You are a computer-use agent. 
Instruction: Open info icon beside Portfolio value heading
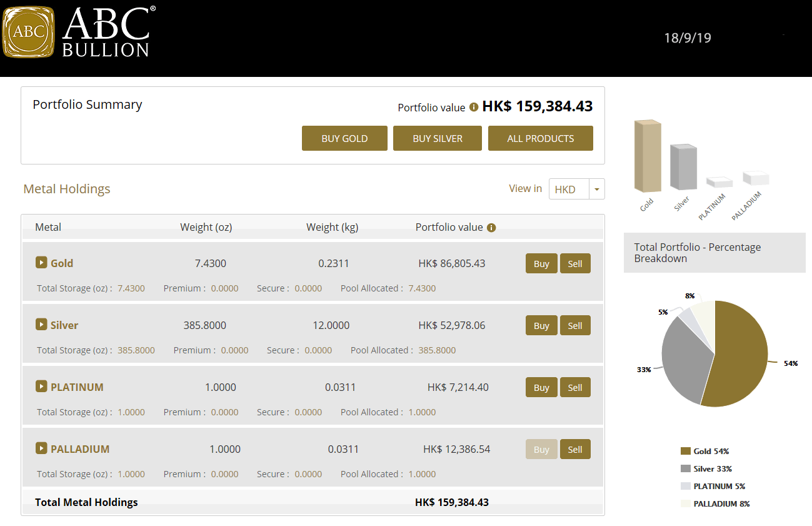click(474, 107)
